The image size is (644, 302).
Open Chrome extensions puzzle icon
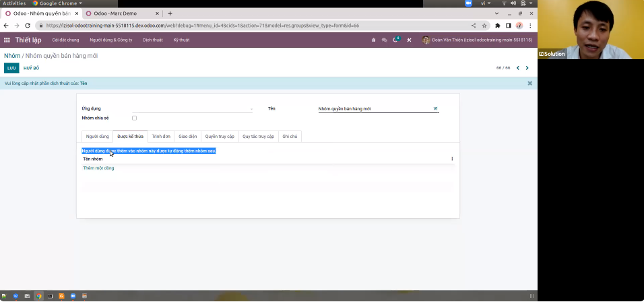[498, 26]
